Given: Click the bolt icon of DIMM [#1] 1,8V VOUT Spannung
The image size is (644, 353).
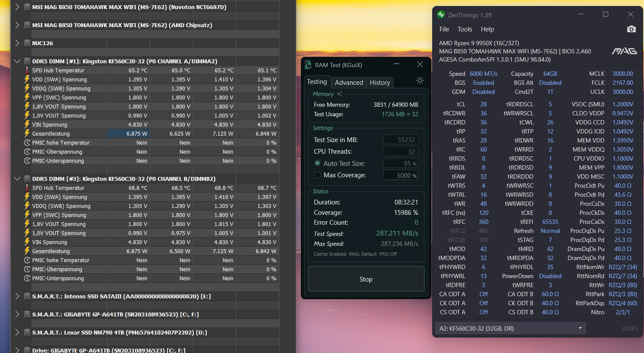Looking at the screenshot, I should (27, 106).
